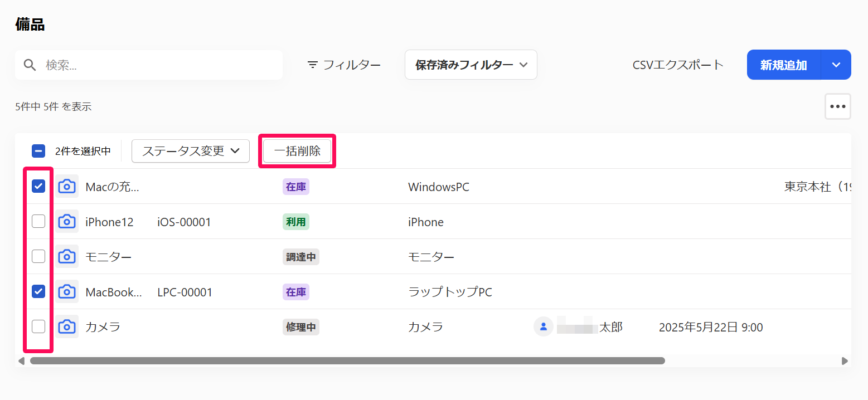Click the camera icon next to モニター name
The height and width of the screenshot is (400, 868).
coord(67,256)
